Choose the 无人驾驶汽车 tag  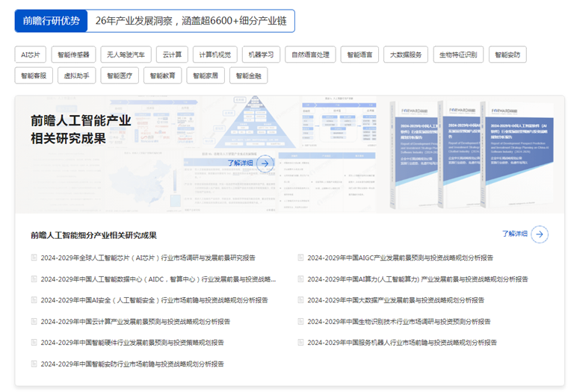tap(126, 55)
